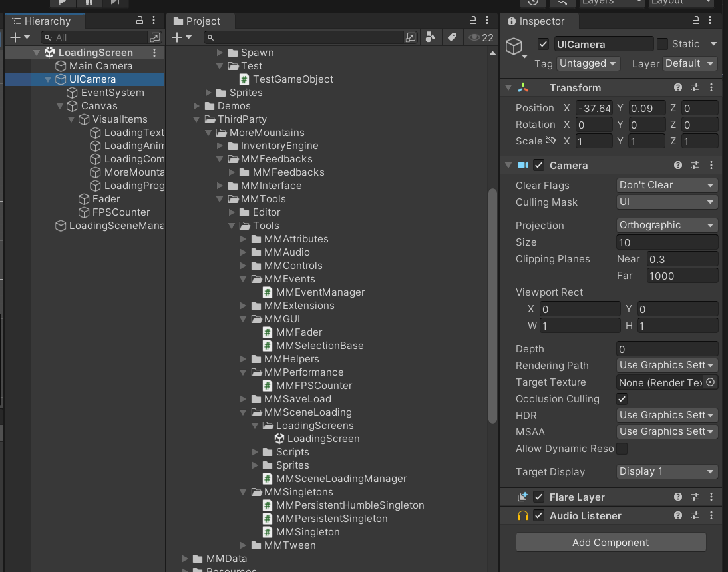The image size is (728, 572).
Task: Open the Tag dropdown showing Untagged
Action: [589, 63]
